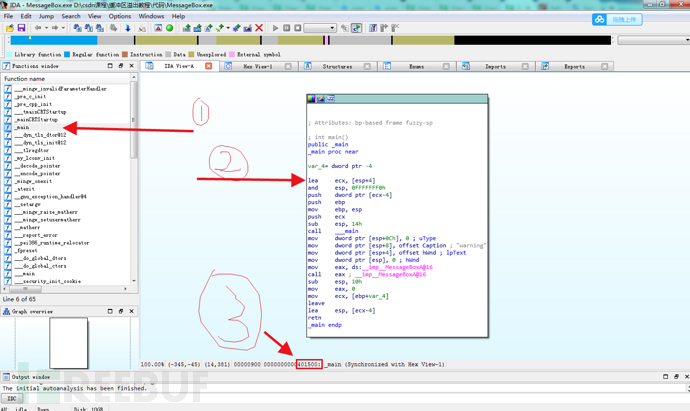Pause the debugger process
Viewport: 690px width, 411px height.
[x=286, y=28]
